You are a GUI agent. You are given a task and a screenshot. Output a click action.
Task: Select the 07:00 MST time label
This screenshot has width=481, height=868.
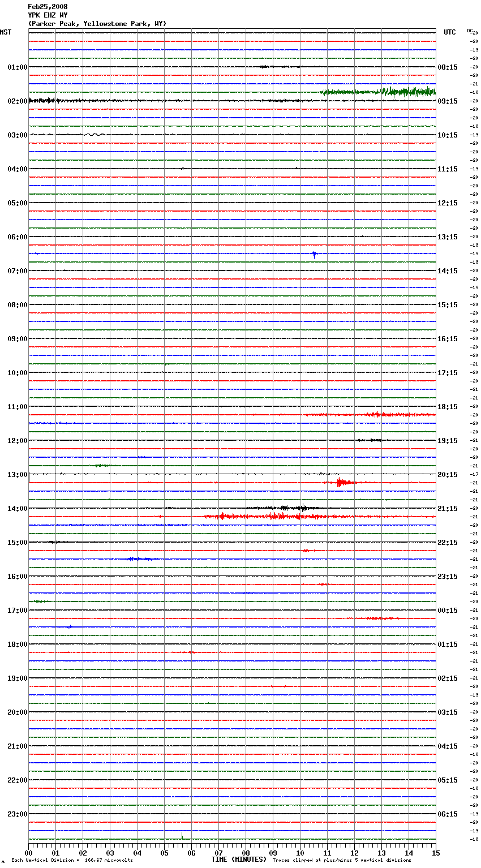pyautogui.click(x=18, y=271)
